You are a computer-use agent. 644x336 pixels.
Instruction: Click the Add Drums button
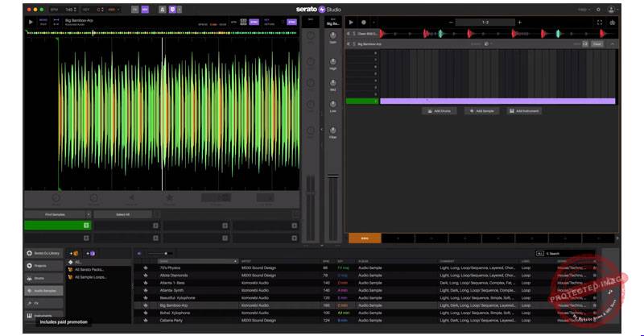click(439, 111)
